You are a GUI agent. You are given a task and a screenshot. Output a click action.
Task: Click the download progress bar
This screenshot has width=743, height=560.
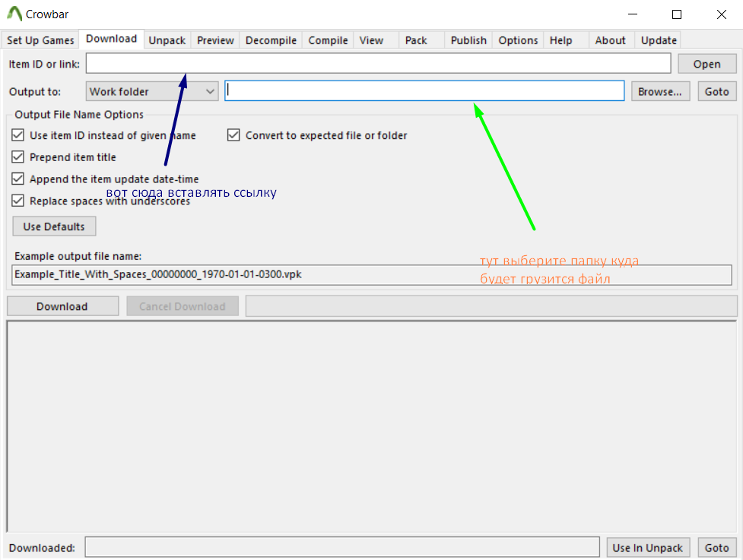491,305
